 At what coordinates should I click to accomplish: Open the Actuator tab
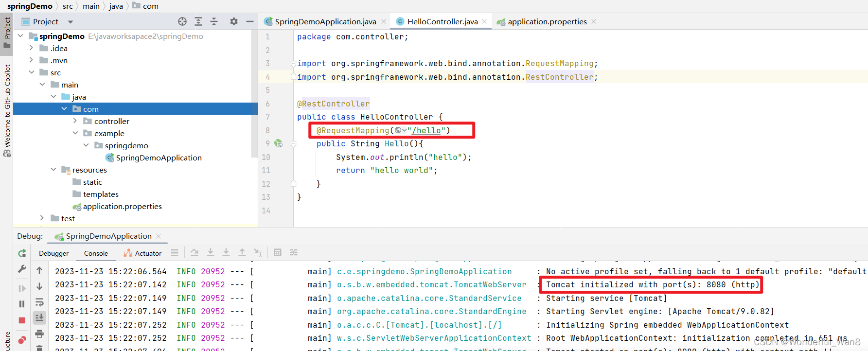(142, 253)
